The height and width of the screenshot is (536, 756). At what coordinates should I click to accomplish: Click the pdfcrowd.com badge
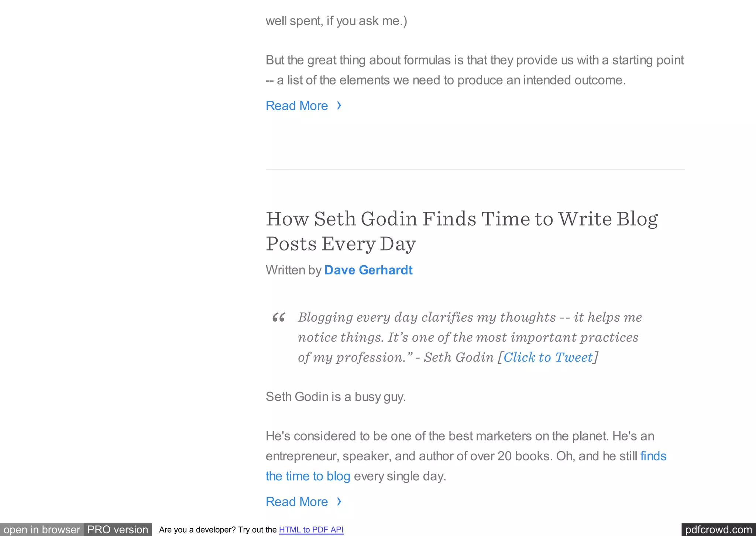click(718, 530)
